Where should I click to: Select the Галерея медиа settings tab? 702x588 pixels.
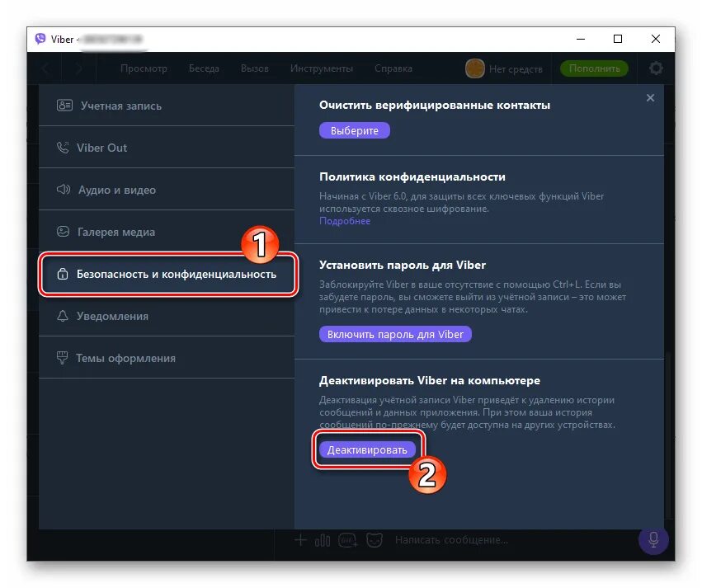[x=167, y=232]
